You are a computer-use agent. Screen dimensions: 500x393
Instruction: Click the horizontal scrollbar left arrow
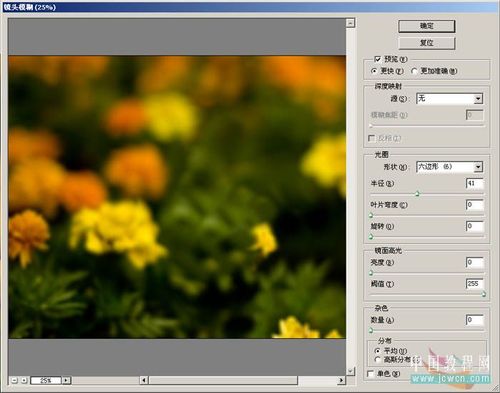pos(144,380)
